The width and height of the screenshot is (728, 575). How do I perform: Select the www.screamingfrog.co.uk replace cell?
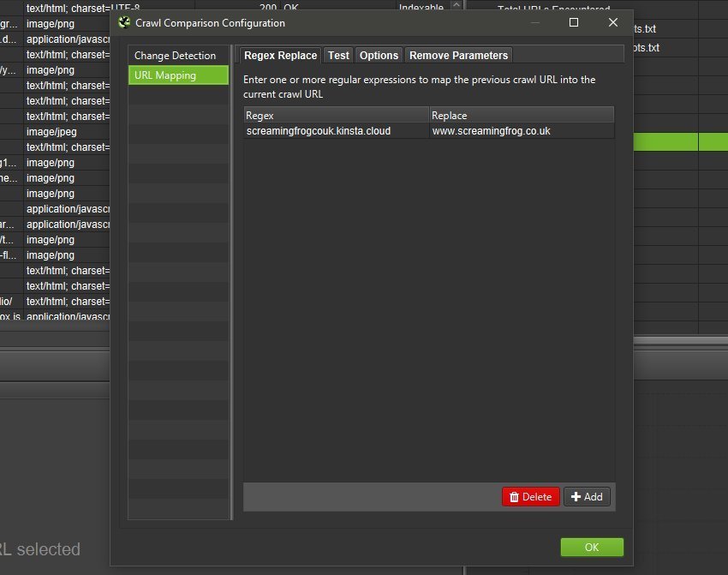(x=521, y=131)
